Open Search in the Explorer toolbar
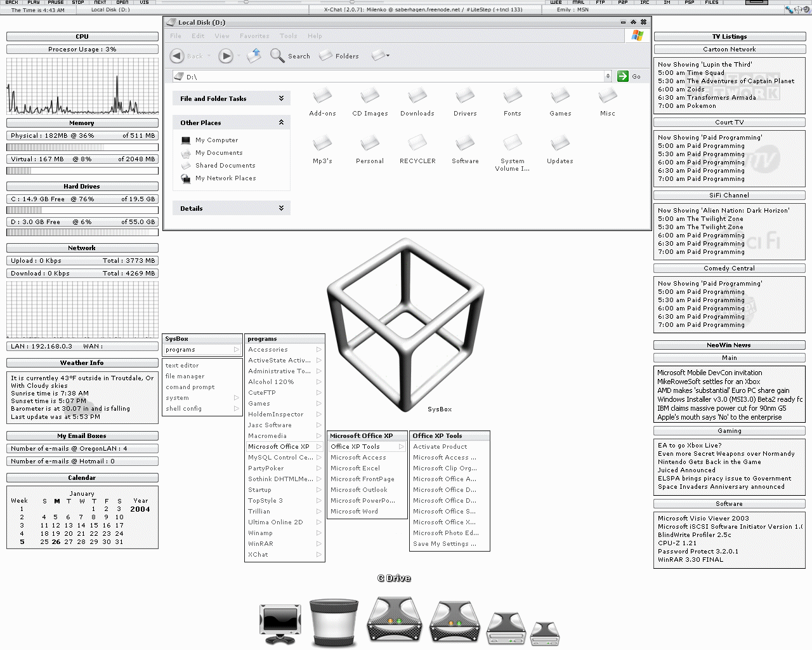Viewport: 812px width, 650px height. (290, 56)
